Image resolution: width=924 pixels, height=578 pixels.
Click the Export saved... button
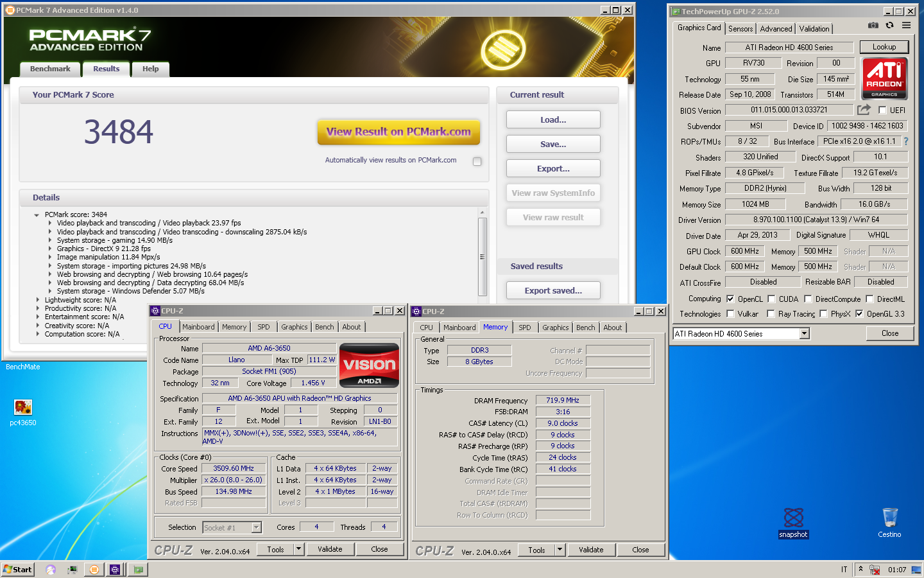(x=553, y=290)
